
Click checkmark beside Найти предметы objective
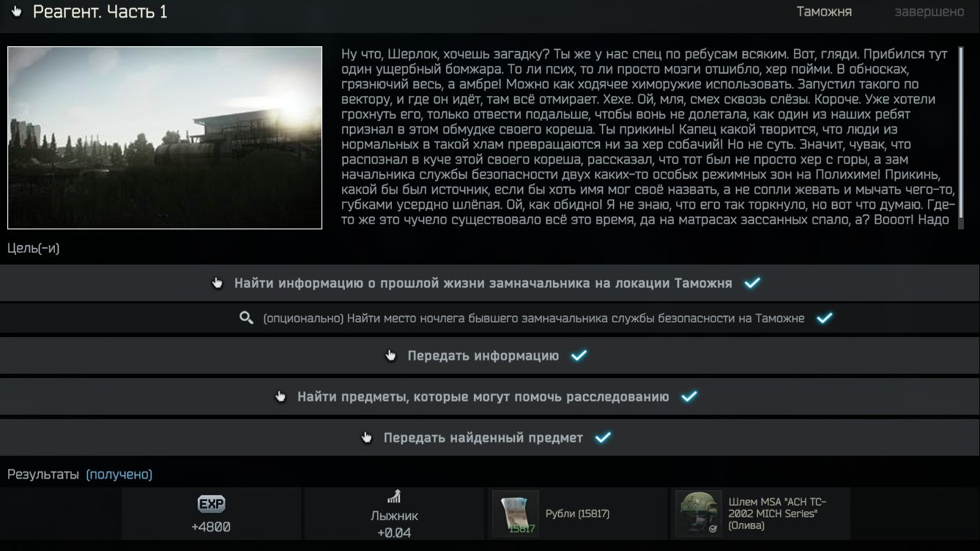point(689,396)
